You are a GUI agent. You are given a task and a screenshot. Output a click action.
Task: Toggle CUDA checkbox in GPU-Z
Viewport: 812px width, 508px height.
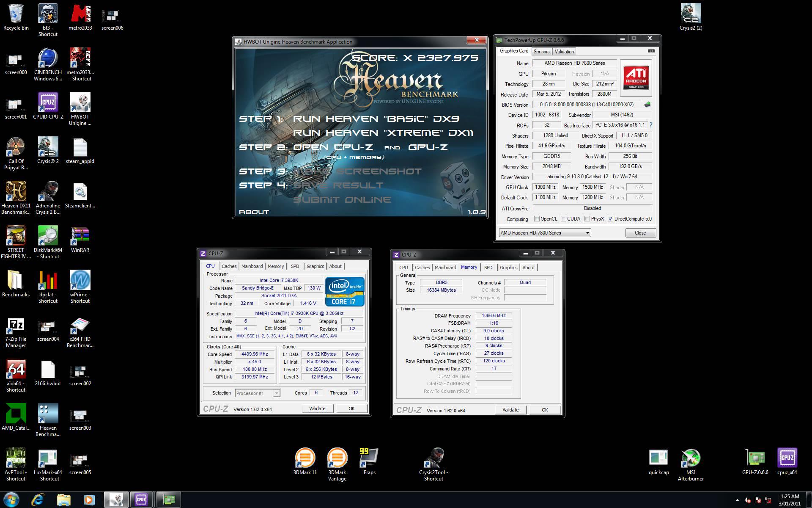(x=563, y=219)
